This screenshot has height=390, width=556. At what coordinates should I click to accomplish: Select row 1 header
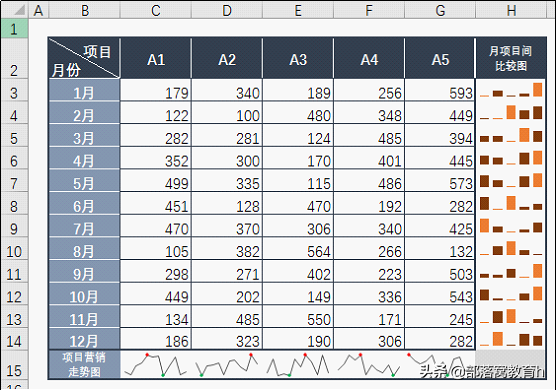pyautogui.click(x=14, y=28)
